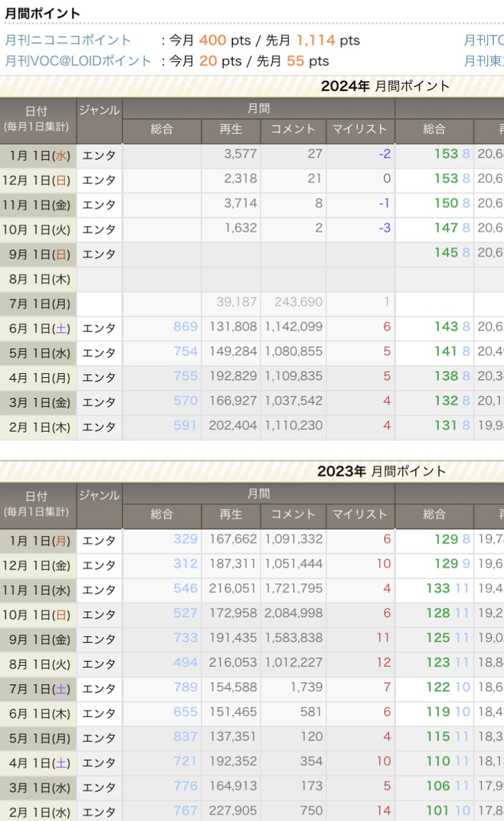Click the 869 monthly total value
Screen dimensions: 504x821
[x=185, y=327]
